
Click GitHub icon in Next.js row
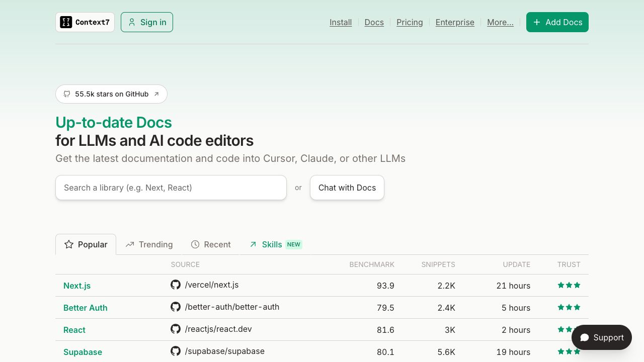(x=176, y=285)
